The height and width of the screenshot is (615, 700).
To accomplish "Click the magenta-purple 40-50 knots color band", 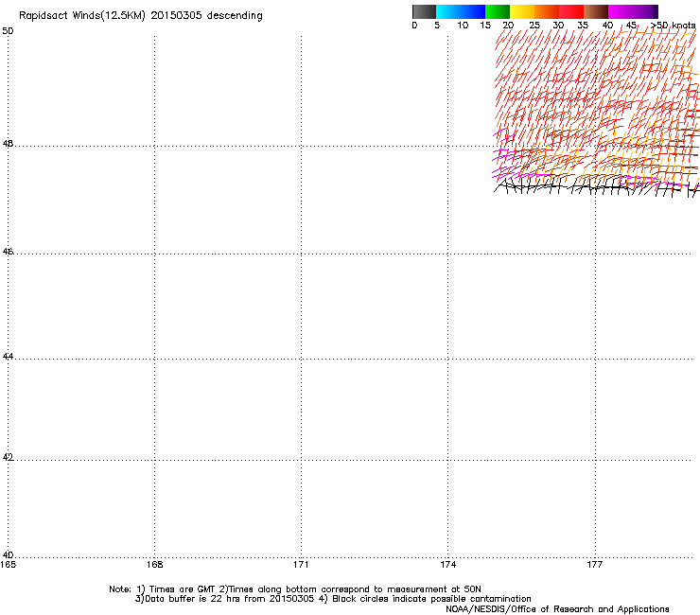I will pyautogui.click(x=633, y=11).
